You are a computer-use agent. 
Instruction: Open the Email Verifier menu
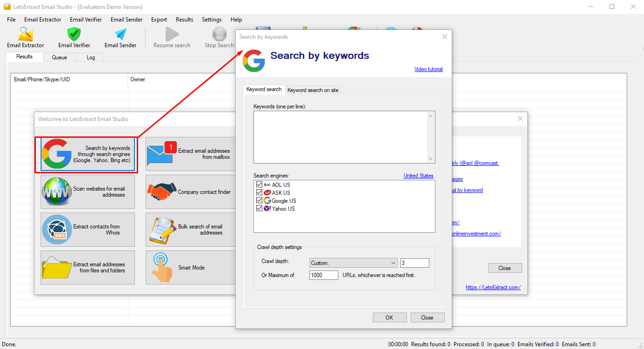(86, 20)
